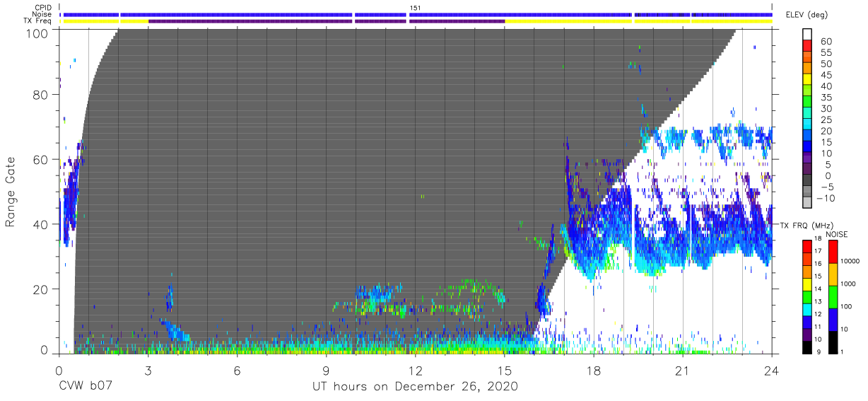Click the elevation colorbar label '15'
The image size is (868, 401).
[826, 142]
